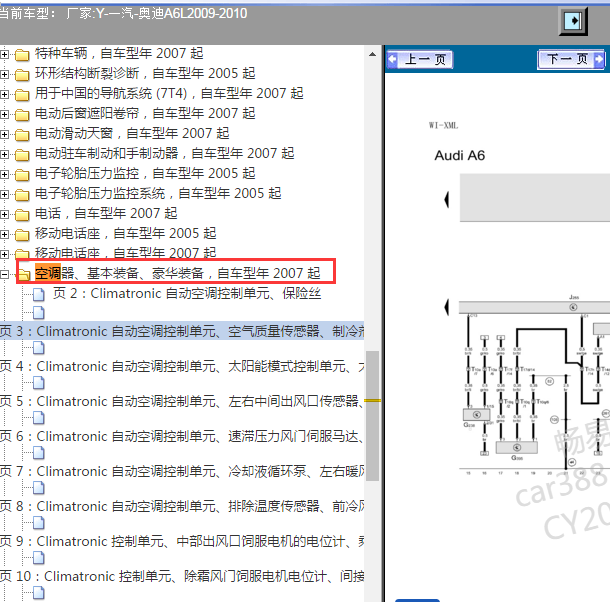Expand the 移动电话座 2005 folder node
This screenshot has width=610, height=602.
[x=4, y=234]
